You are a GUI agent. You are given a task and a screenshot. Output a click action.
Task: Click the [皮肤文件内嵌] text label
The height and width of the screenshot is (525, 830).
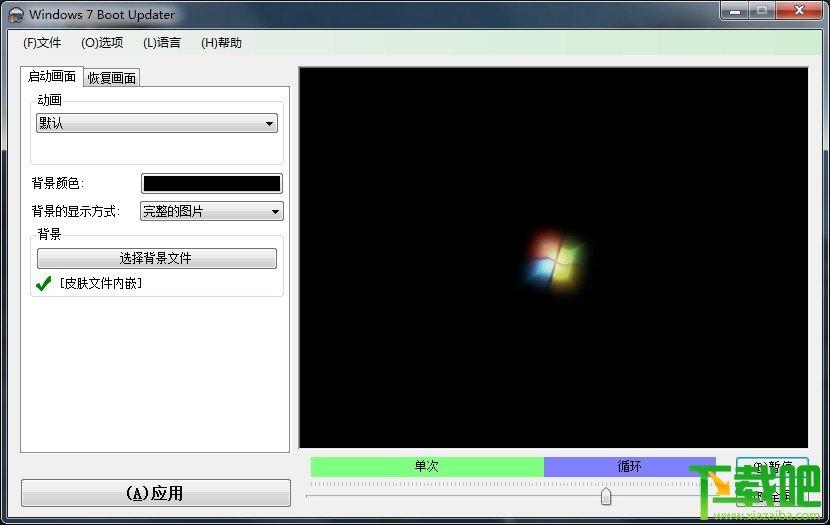101,284
